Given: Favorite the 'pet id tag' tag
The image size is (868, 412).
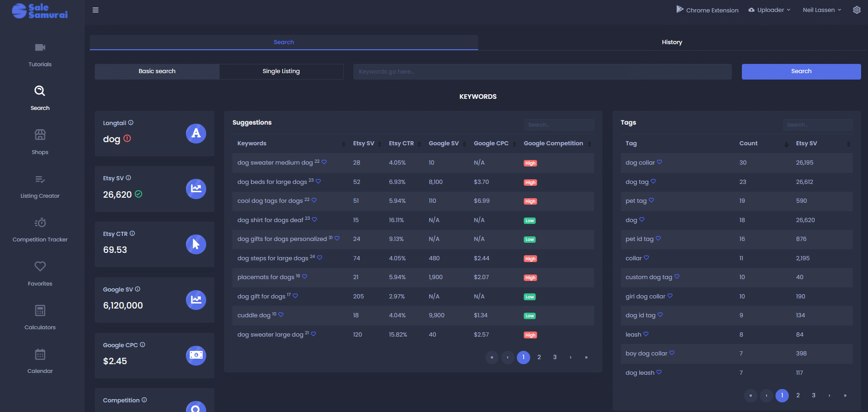Looking at the screenshot, I should click(x=658, y=238).
